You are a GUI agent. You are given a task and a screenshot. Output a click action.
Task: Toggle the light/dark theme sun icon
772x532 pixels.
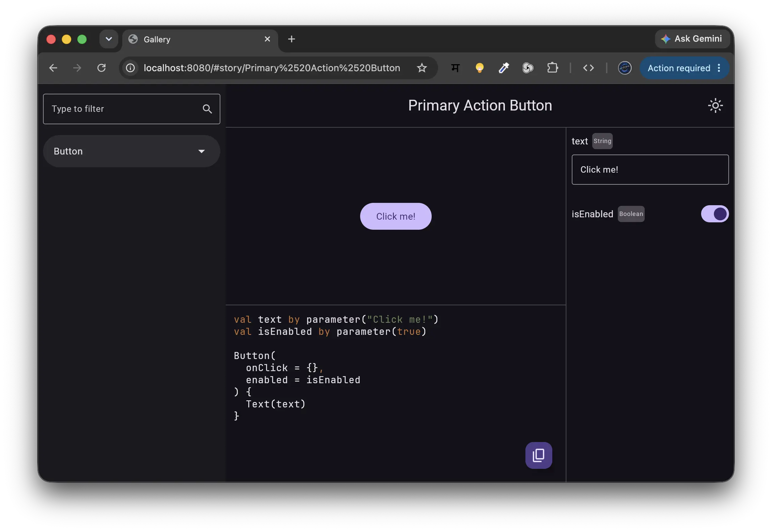click(715, 105)
